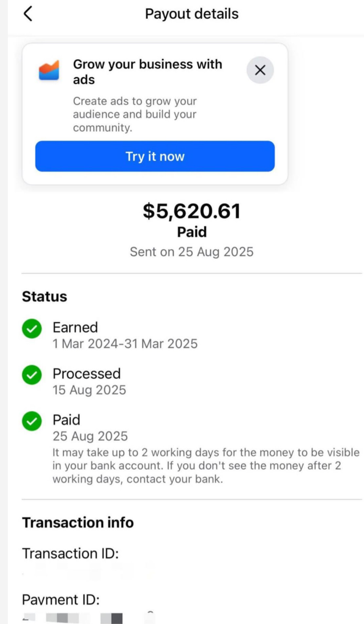Select the Transaction ID label
The image size is (364, 624).
(70, 554)
